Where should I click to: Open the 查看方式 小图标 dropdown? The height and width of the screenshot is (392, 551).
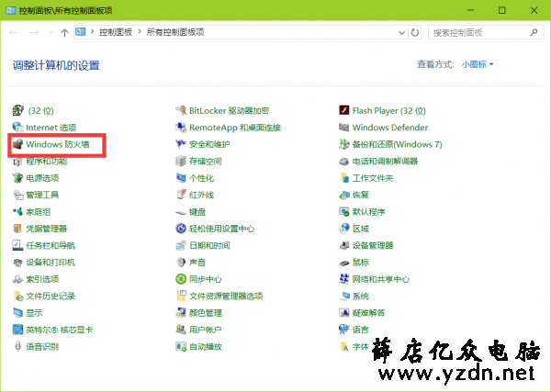coord(478,64)
